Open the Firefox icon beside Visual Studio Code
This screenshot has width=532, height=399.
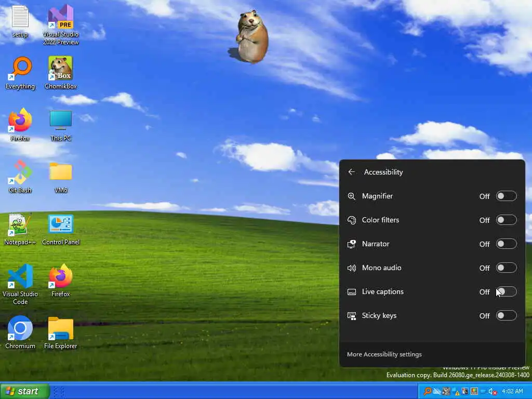coord(60,281)
